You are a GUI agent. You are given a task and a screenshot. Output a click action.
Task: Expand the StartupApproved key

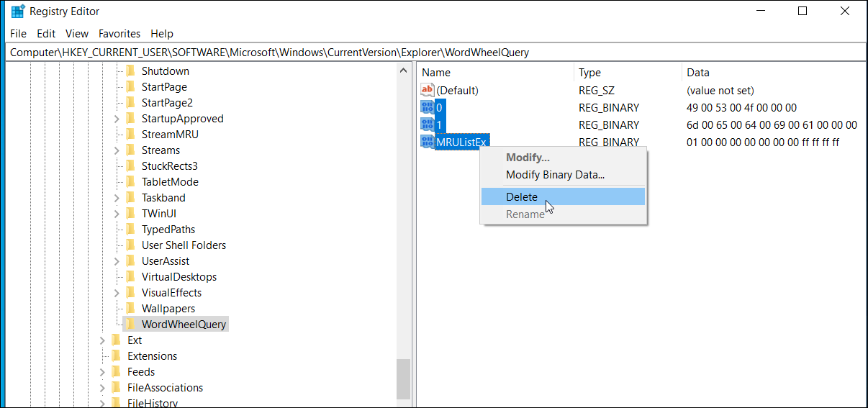click(x=117, y=119)
